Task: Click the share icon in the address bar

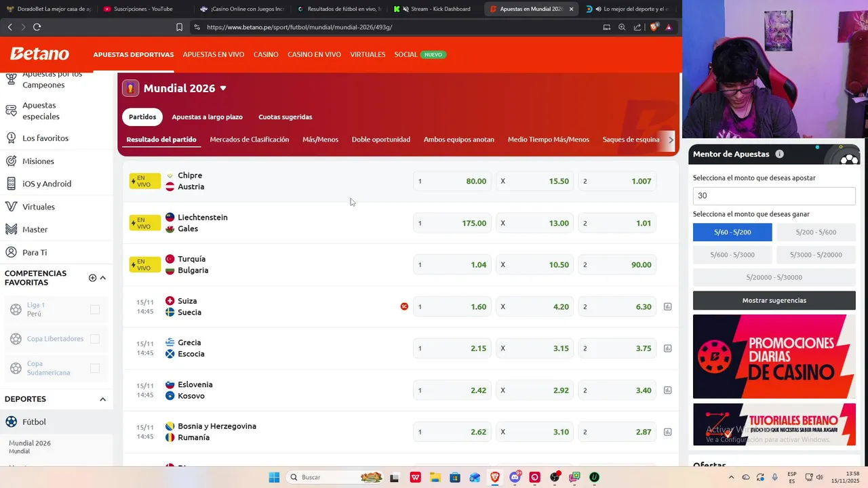Action: tap(637, 27)
